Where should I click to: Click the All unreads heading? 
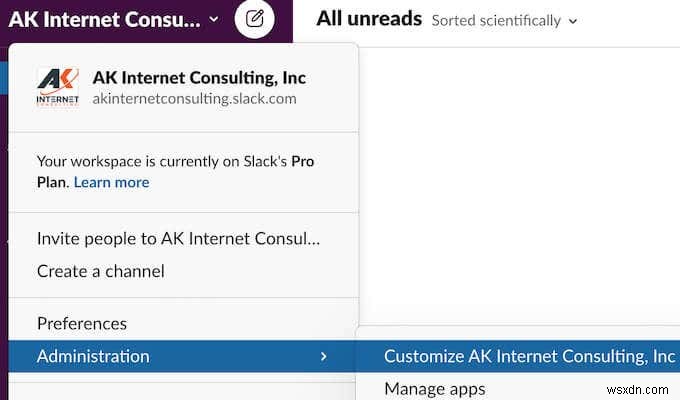[x=368, y=19]
